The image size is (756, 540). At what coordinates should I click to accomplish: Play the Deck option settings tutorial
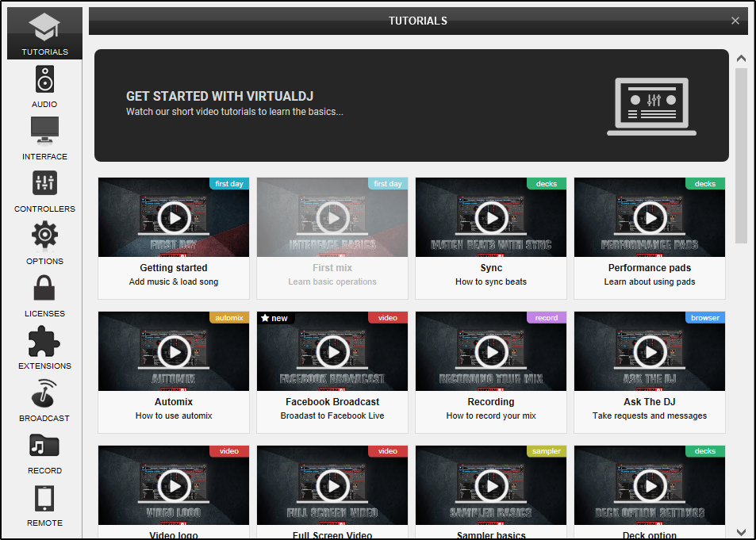click(650, 486)
